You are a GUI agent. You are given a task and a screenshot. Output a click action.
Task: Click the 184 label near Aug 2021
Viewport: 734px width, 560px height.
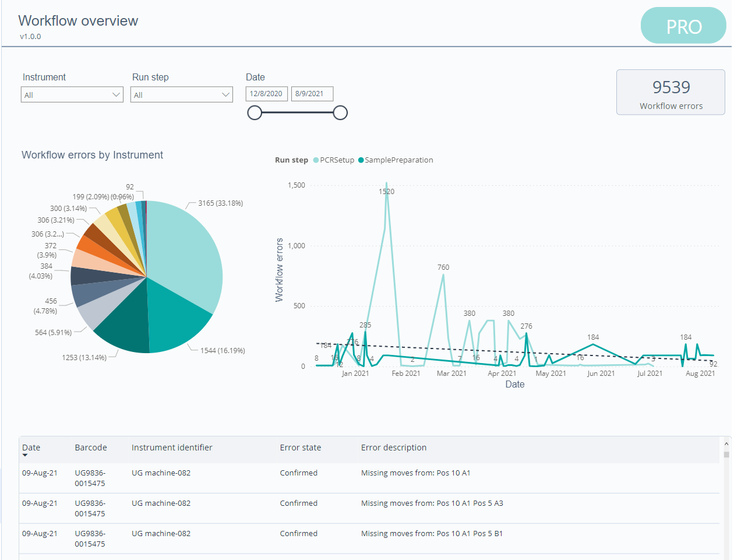point(686,337)
